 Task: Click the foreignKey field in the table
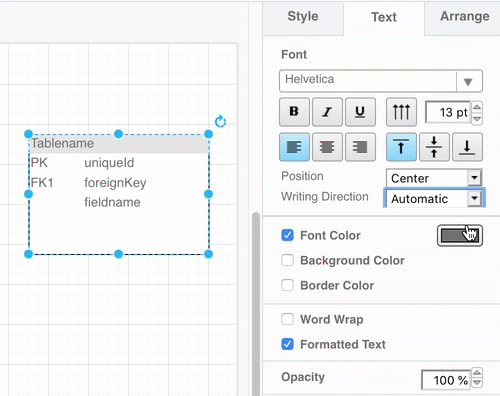coord(115,183)
